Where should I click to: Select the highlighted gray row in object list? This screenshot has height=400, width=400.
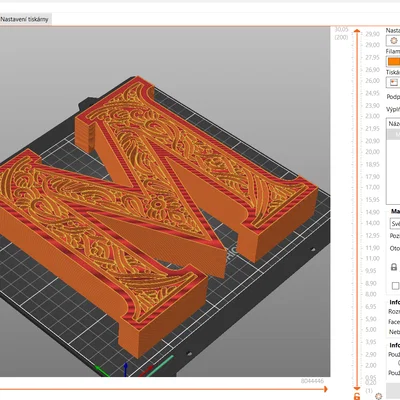click(393, 134)
